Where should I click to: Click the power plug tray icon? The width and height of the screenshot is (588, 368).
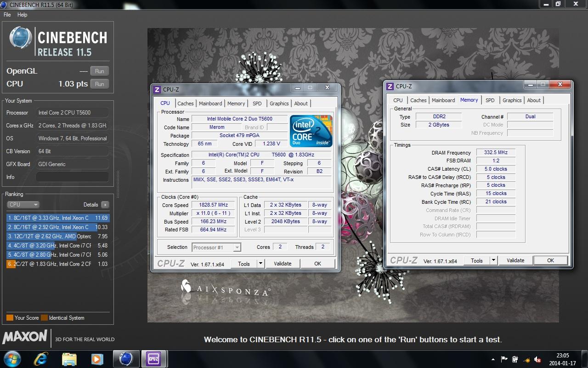coord(515,359)
